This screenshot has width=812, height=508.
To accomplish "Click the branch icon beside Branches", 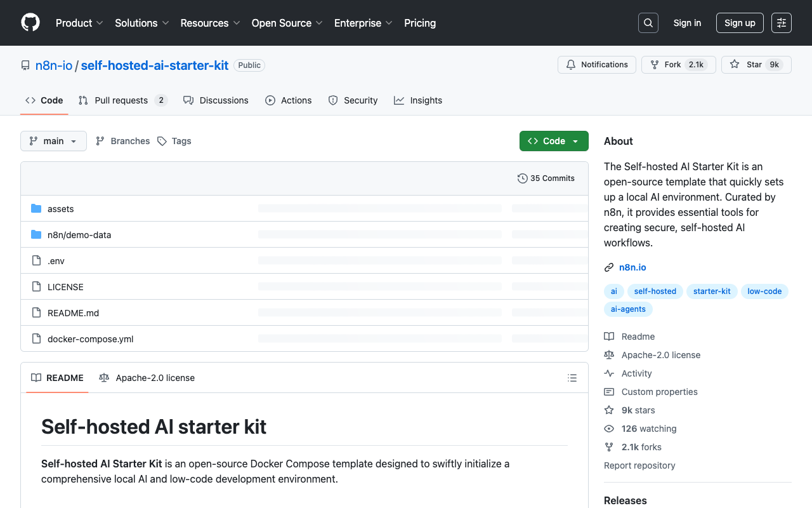I will click(100, 141).
